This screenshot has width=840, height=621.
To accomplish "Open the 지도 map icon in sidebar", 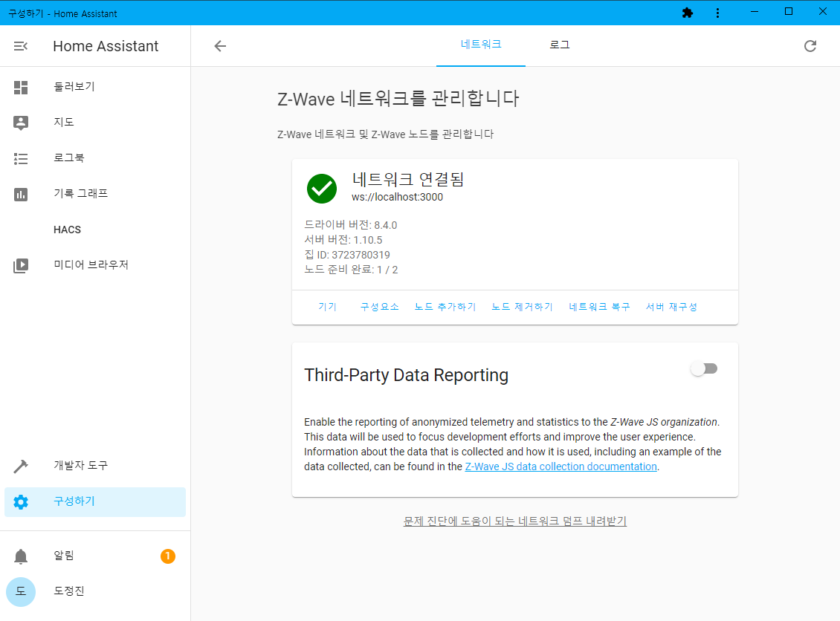I will (20, 123).
